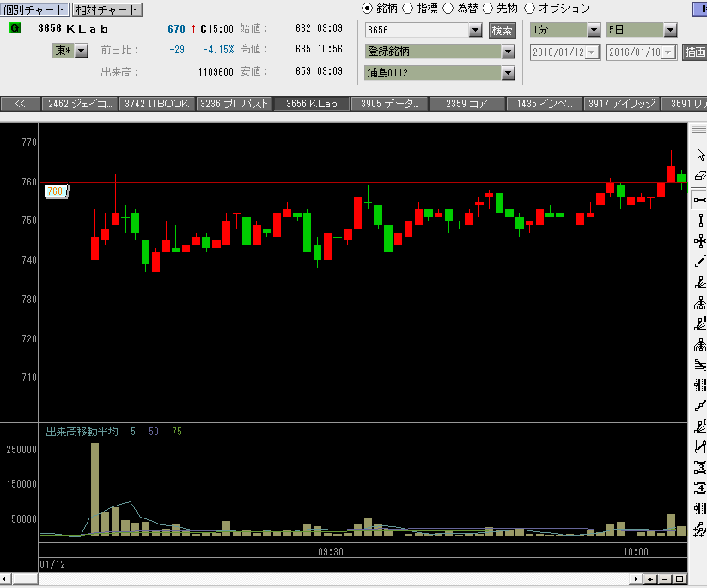Open the 東* market dropdown
Viewport: 707px width, 588px height.
81,51
